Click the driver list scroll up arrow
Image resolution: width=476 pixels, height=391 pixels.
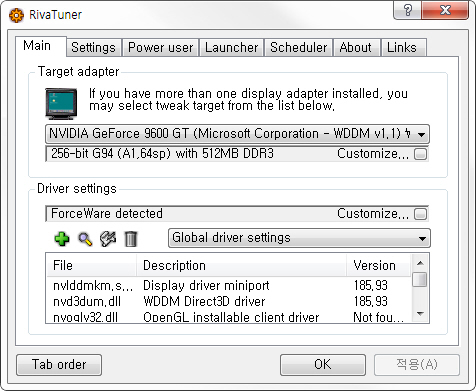[420, 263]
